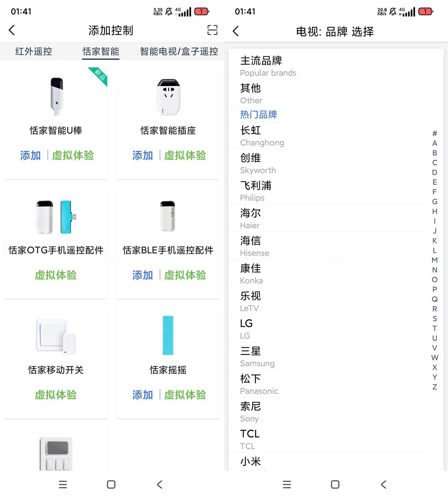
Task: Tap 添加 under 恬家智能U棒
Action: [31, 156]
